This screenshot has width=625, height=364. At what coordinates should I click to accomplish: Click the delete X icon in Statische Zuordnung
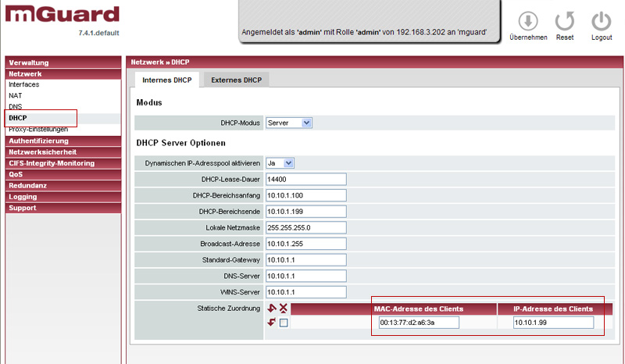pos(284,309)
